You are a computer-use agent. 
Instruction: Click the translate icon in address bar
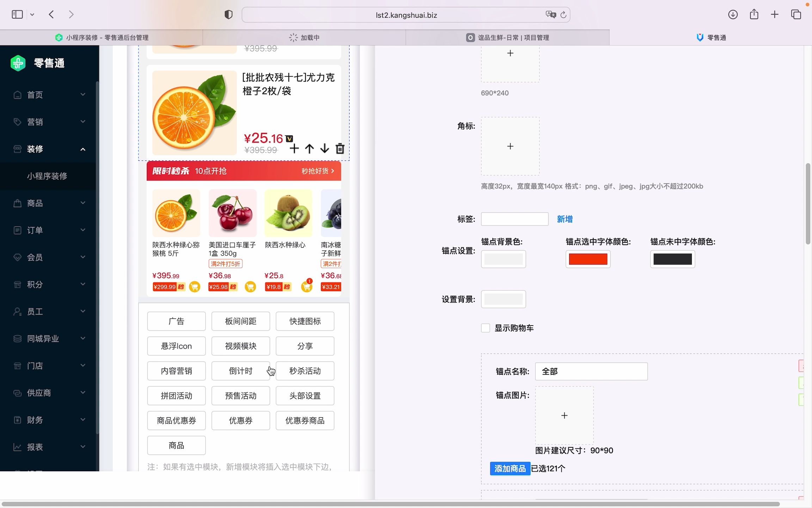[550, 14]
